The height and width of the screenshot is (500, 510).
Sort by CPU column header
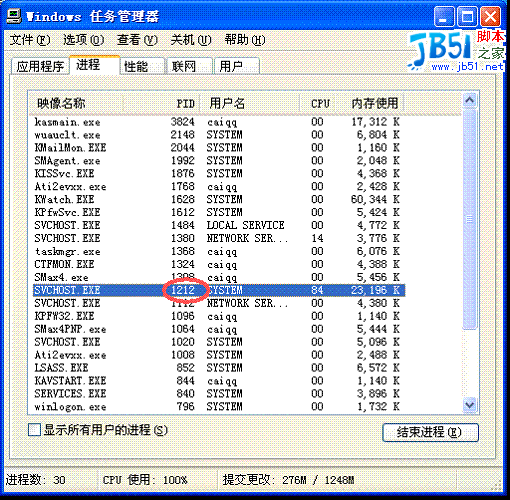pos(317,103)
